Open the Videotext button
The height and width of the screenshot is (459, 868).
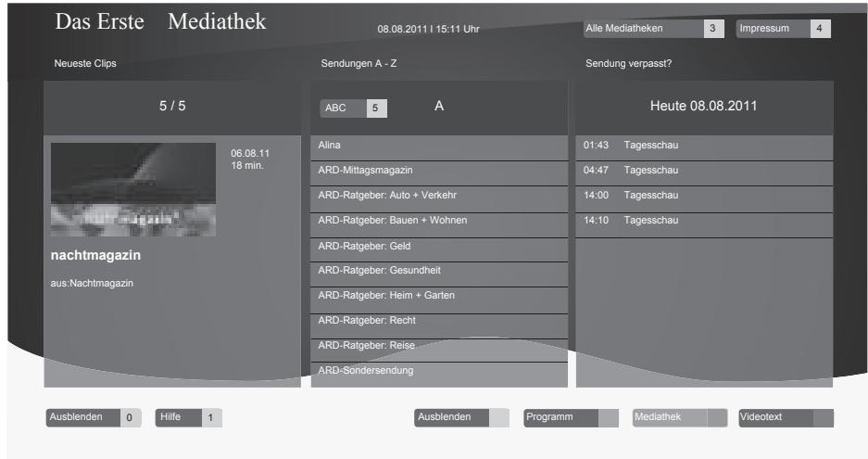(786, 417)
